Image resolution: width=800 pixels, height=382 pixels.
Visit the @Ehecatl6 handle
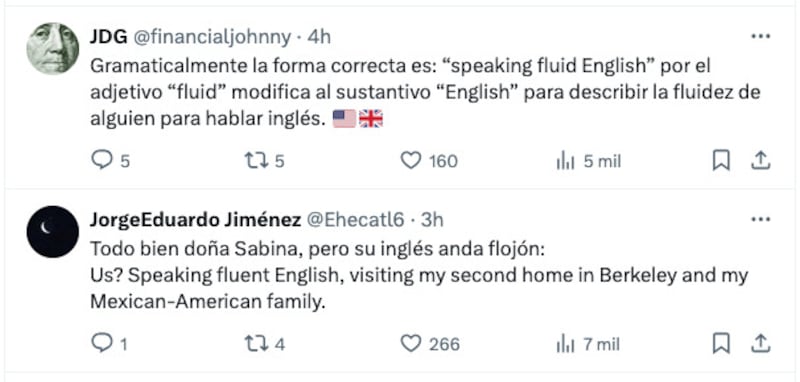pyautogui.click(x=355, y=220)
